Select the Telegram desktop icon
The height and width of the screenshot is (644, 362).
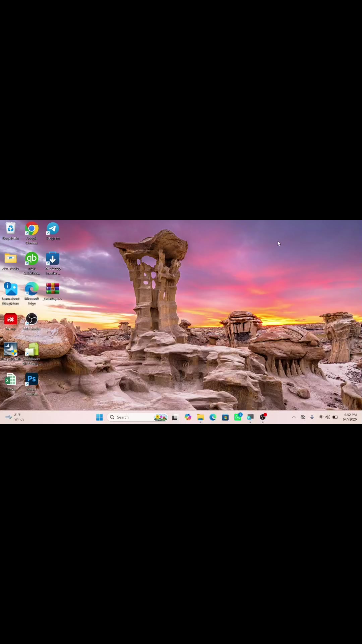53,231
